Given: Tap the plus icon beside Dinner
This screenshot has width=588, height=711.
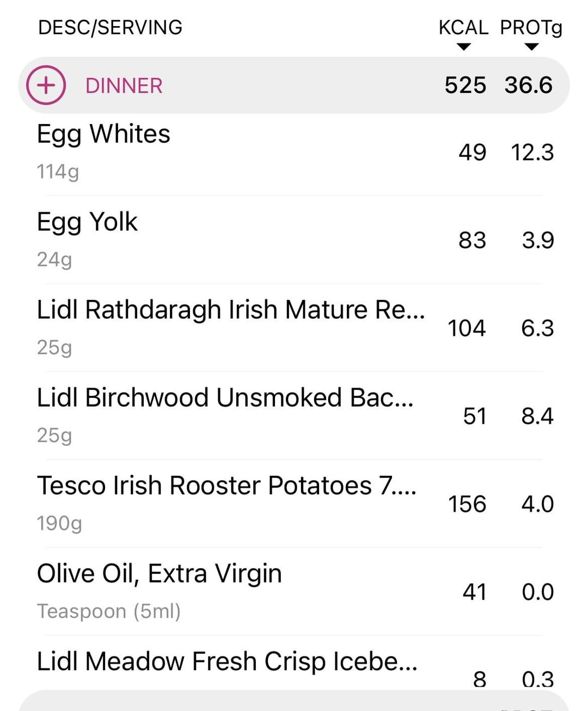Looking at the screenshot, I should click(x=46, y=85).
